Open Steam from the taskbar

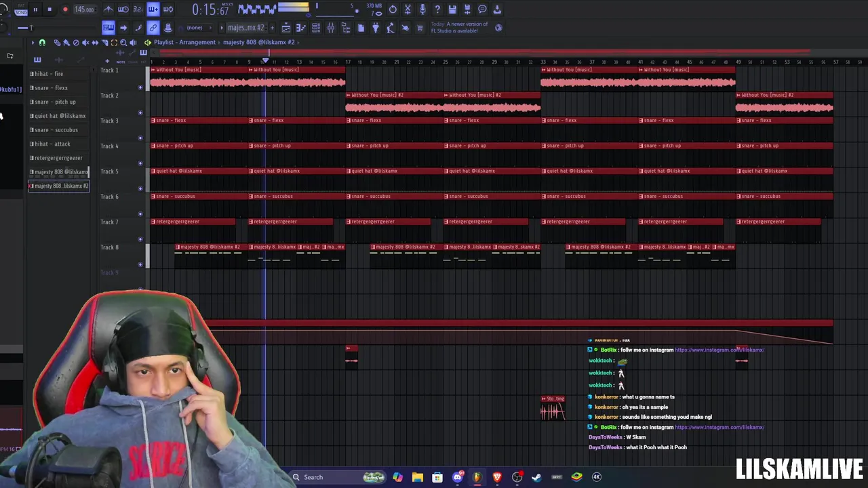coord(536,477)
